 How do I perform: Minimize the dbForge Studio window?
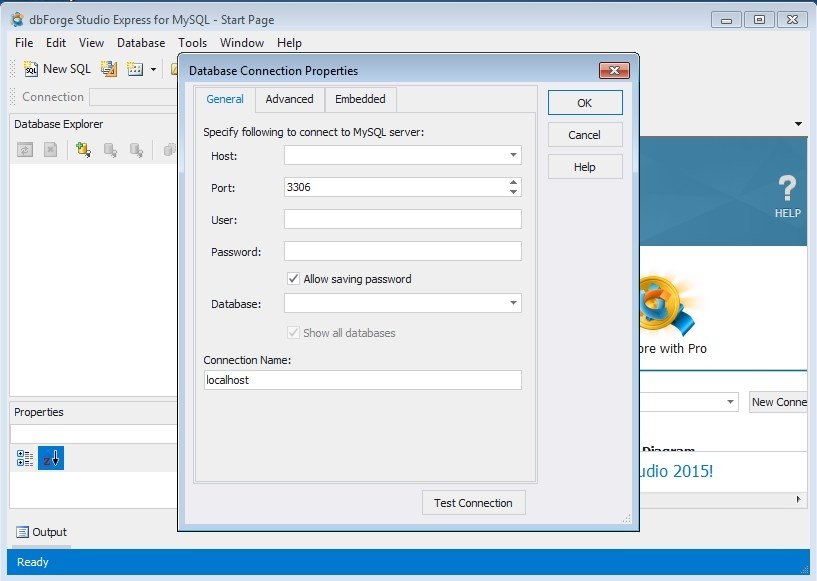[726, 20]
